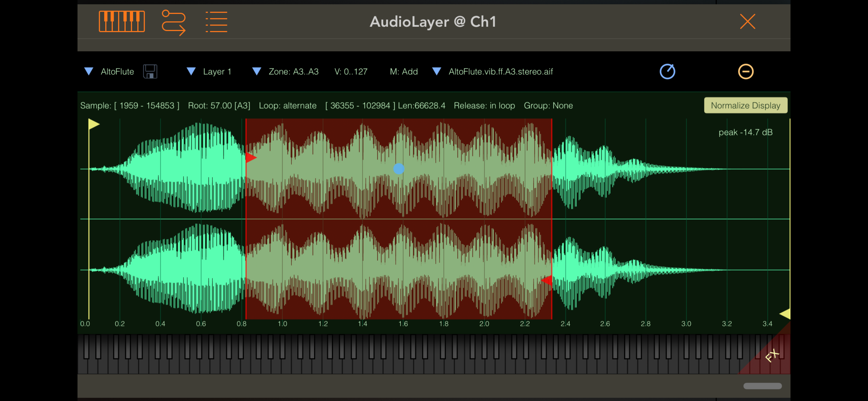Open the routing signal path icon
This screenshot has width=868, height=401.
point(173,22)
